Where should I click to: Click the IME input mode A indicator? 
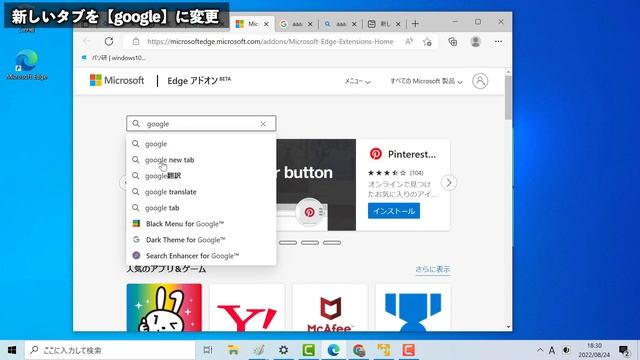[x=552, y=350]
